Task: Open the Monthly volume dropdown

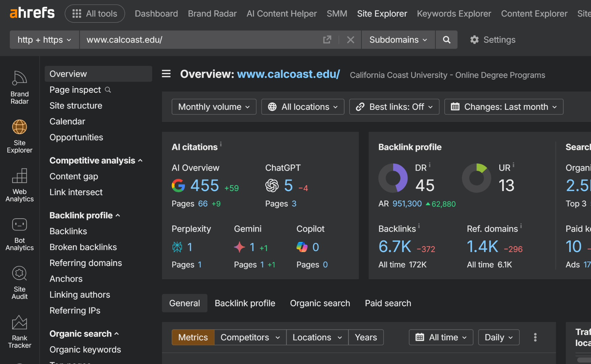Action: 214,107
